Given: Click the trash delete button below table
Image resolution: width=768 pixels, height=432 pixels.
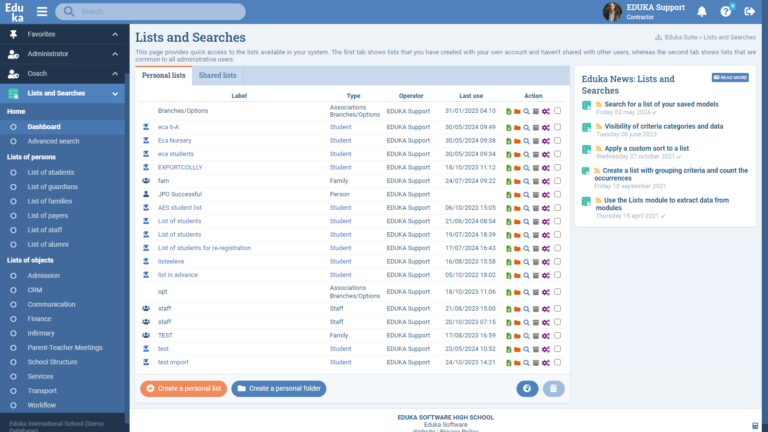Looking at the screenshot, I should tap(553, 388).
